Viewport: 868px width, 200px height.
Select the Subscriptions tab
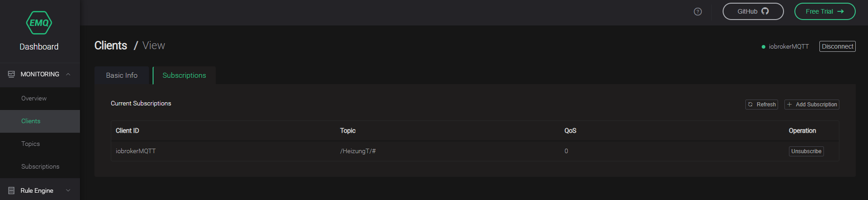click(184, 75)
